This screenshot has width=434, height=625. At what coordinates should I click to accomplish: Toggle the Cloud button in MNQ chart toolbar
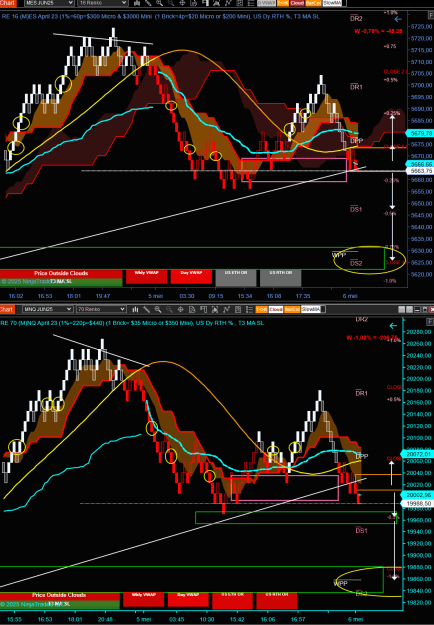click(275, 309)
